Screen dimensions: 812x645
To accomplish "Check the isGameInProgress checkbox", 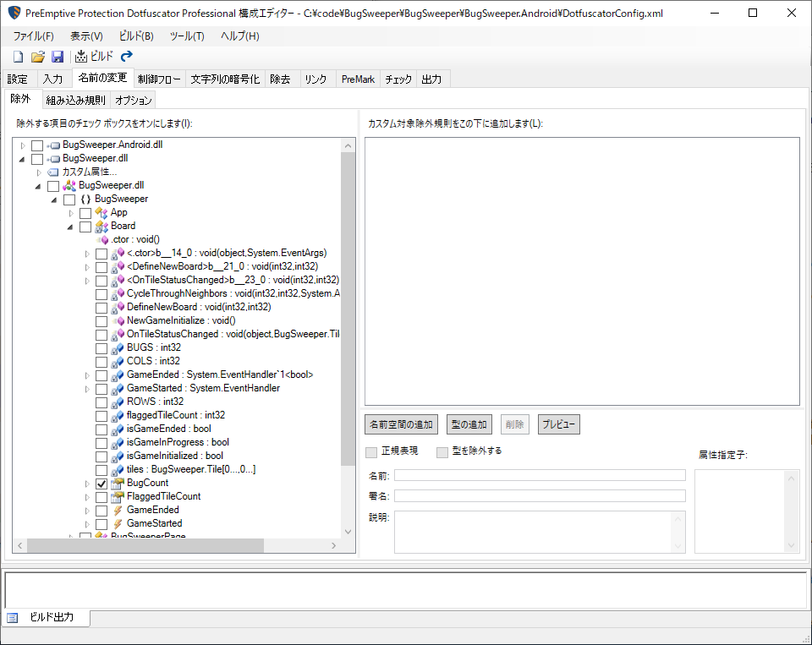I will (101, 443).
